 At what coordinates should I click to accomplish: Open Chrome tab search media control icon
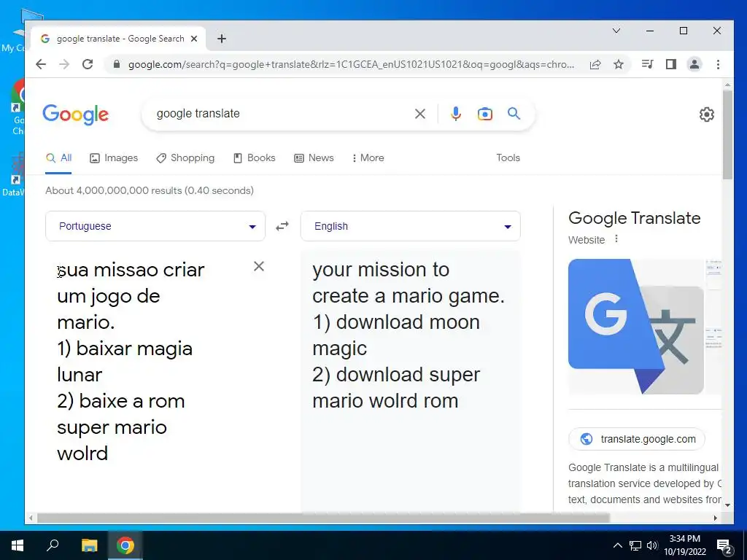(x=648, y=64)
